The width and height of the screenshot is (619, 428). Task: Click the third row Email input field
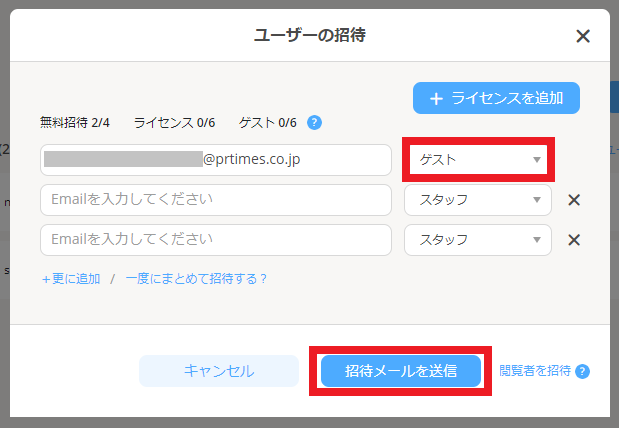pos(216,240)
